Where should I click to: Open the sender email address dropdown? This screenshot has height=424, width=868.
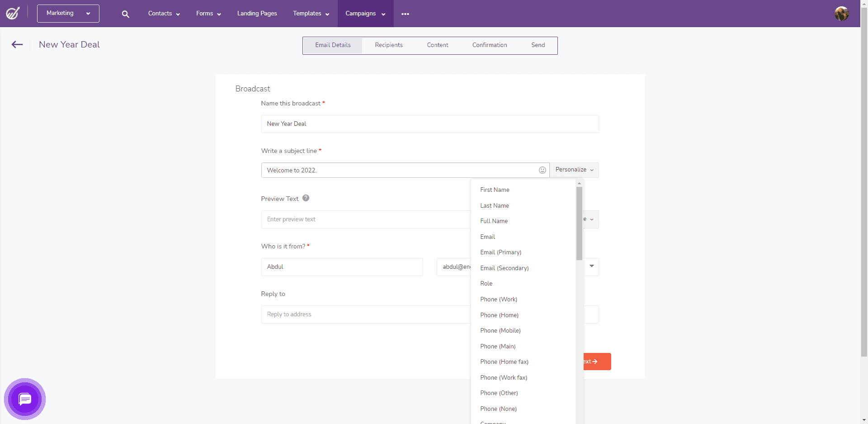pos(591,267)
